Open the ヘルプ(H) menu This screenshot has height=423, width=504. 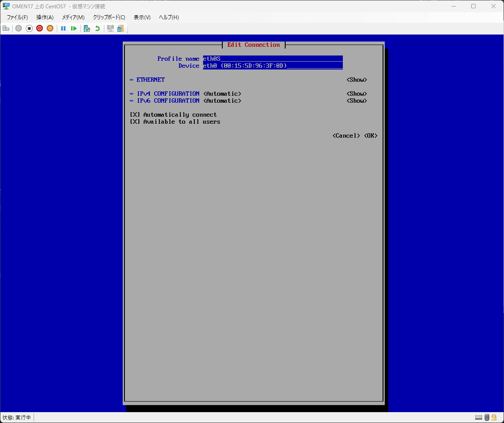[x=169, y=17]
